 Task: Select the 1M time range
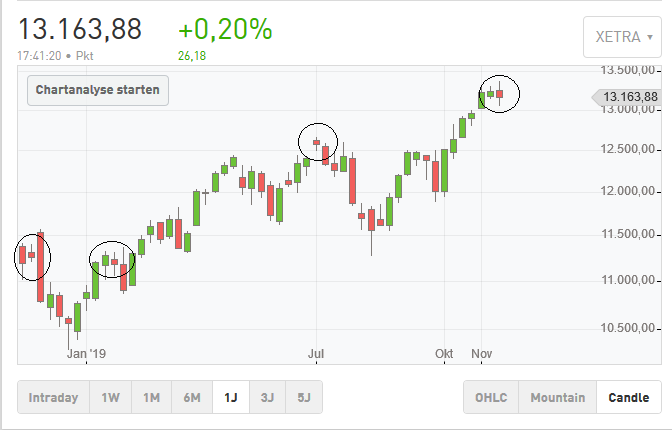(x=151, y=397)
